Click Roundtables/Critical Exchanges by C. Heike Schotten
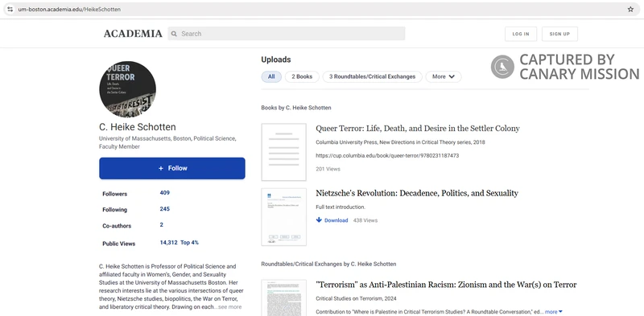The width and height of the screenshot is (644, 316). [x=328, y=264]
